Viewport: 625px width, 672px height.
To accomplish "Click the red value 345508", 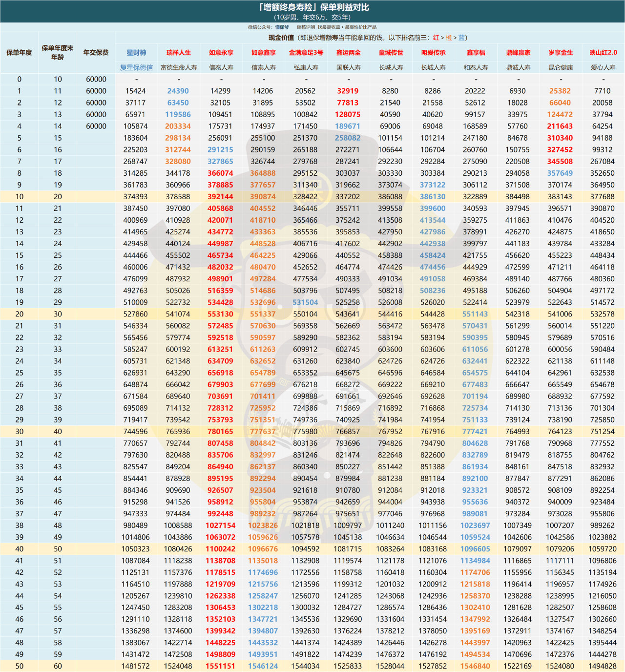I will click(560, 161).
